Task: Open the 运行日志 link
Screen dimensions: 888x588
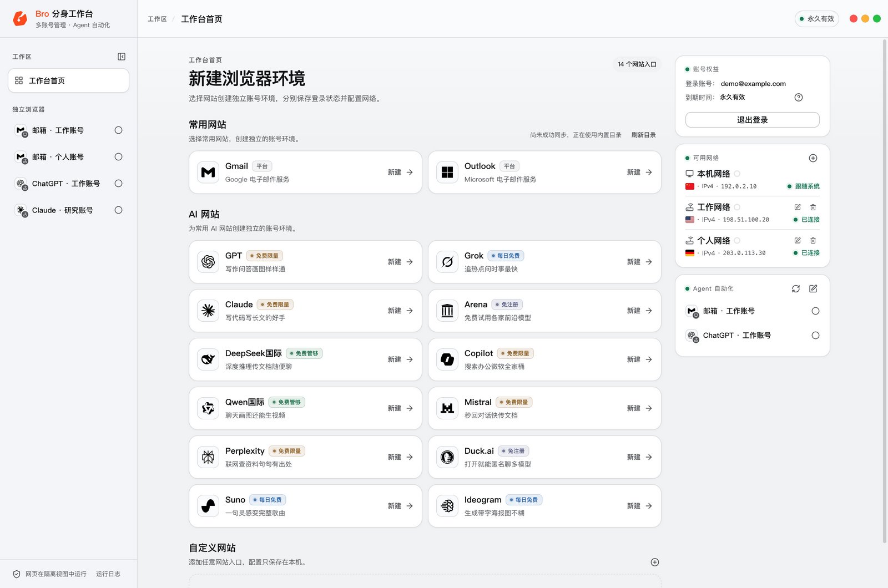Action: 108,574
